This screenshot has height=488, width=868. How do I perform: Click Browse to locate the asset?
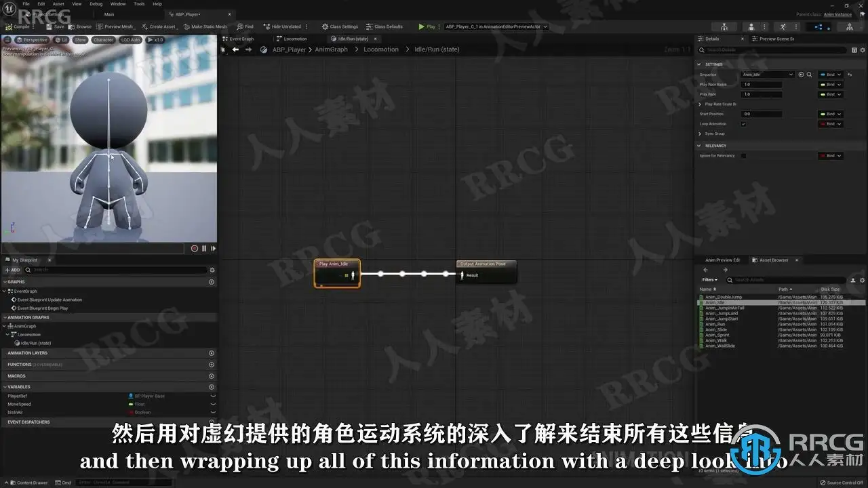(x=81, y=26)
